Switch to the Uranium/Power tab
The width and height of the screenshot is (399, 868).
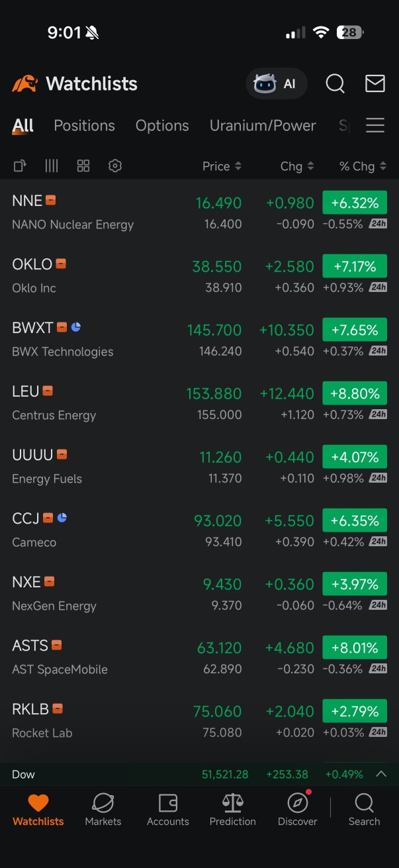[263, 125]
